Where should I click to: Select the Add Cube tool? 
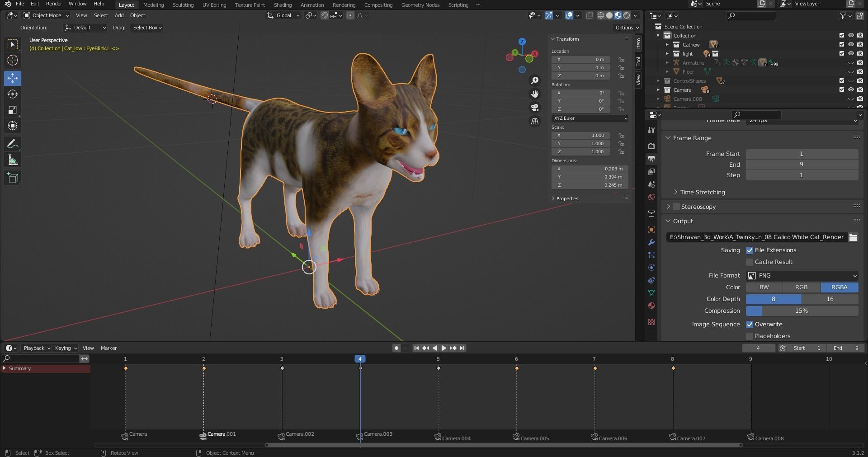click(13, 178)
